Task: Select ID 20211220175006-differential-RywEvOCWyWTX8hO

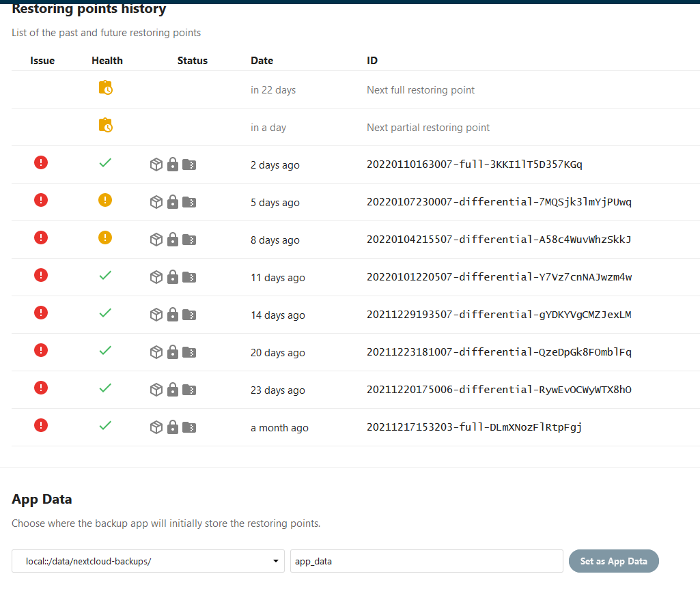Action: pyautogui.click(x=499, y=389)
